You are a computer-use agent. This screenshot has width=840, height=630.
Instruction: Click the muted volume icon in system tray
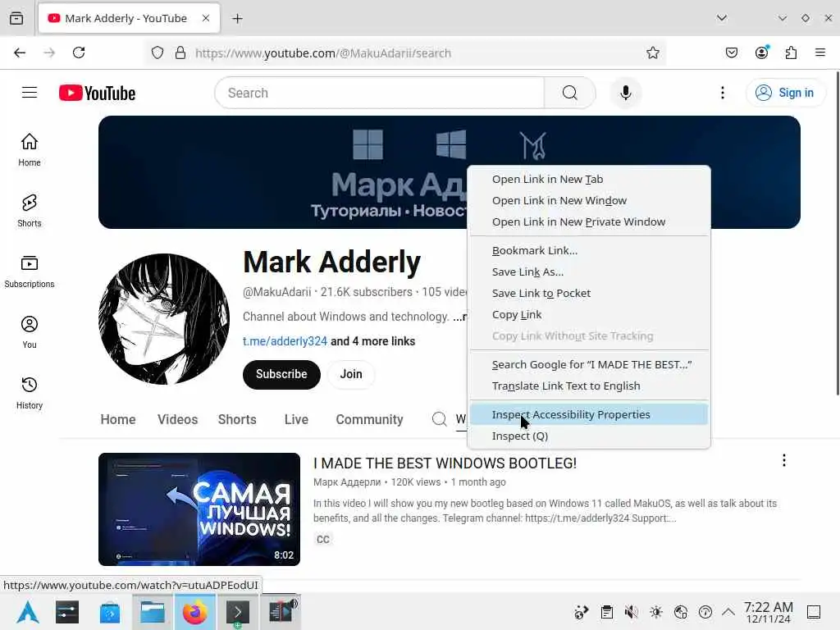pyautogui.click(x=631, y=612)
